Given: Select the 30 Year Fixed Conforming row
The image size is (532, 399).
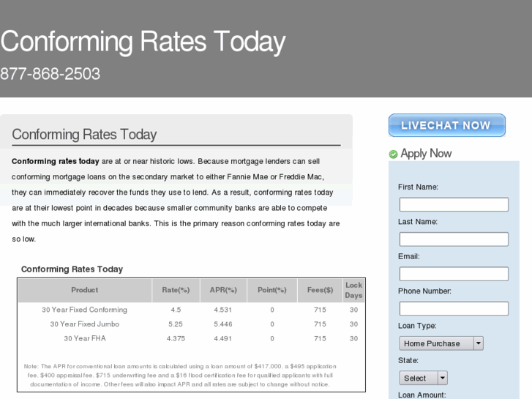Looking at the screenshot, I should 85,310.
